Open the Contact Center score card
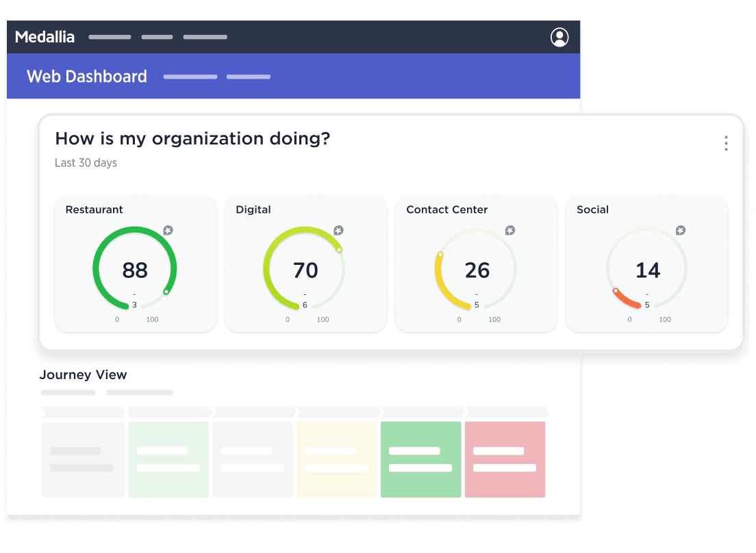 (477, 263)
